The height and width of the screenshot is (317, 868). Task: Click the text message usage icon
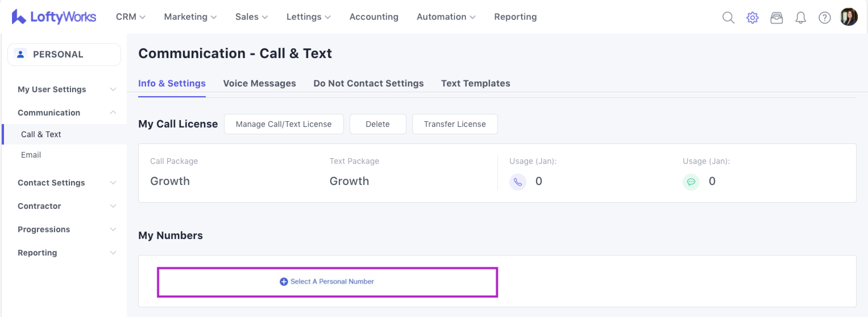point(691,182)
